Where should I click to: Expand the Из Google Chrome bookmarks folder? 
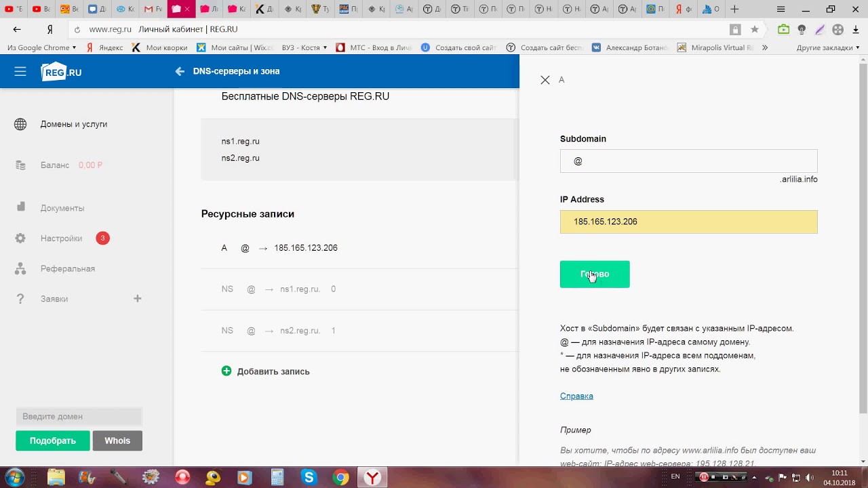pyautogui.click(x=41, y=47)
